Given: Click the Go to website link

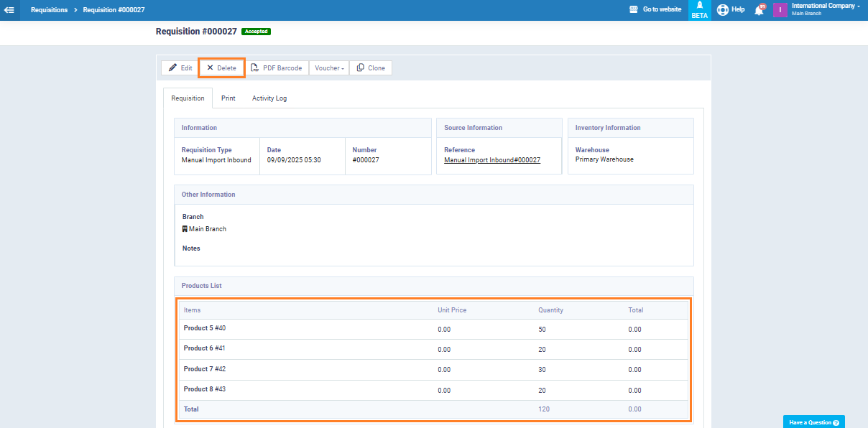Looking at the screenshot, I should [655, 10].
